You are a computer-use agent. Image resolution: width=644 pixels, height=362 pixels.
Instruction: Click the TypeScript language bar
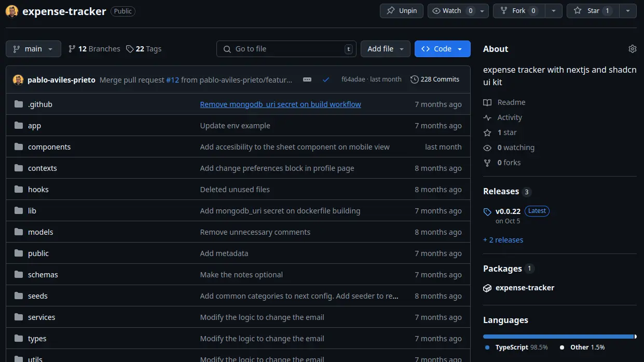pos(558,337)
